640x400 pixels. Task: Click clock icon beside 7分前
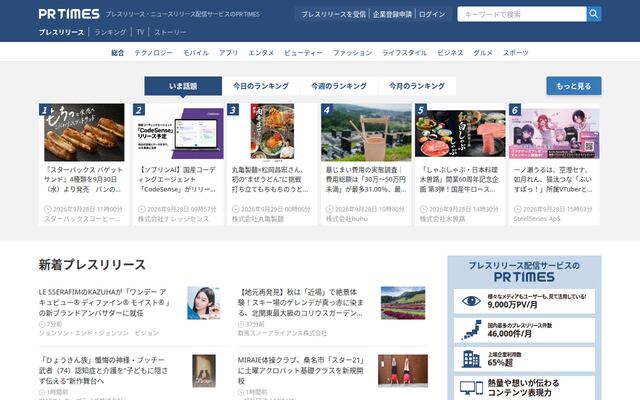click(x=42, y=324)
